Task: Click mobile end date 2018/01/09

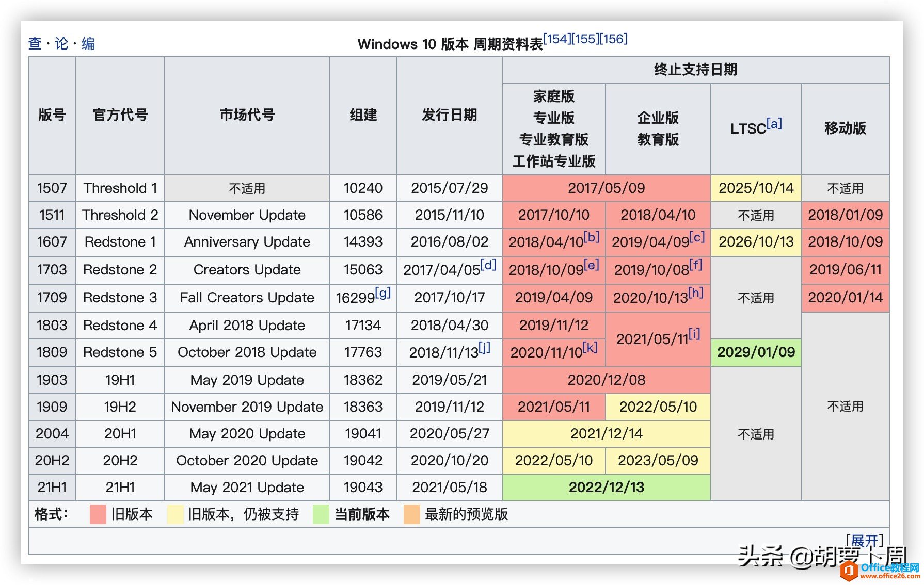Action: pyautogui.click(x=846, y=215)
